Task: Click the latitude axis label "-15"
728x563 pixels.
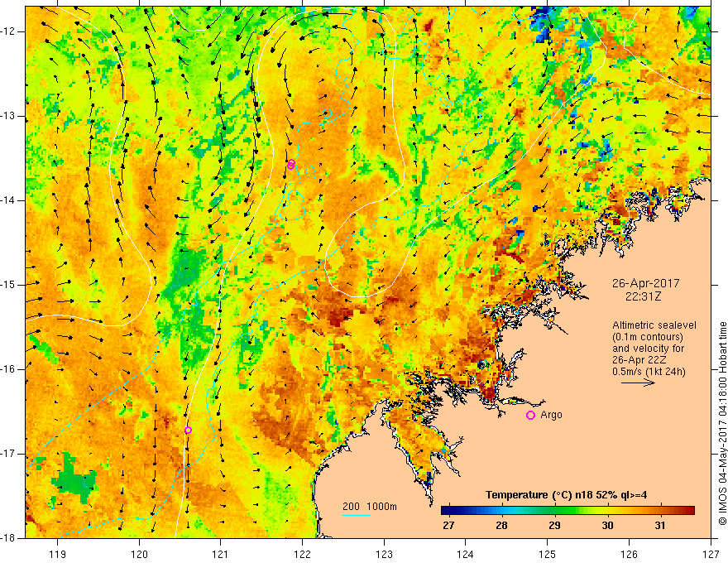Action: [9, 285]
